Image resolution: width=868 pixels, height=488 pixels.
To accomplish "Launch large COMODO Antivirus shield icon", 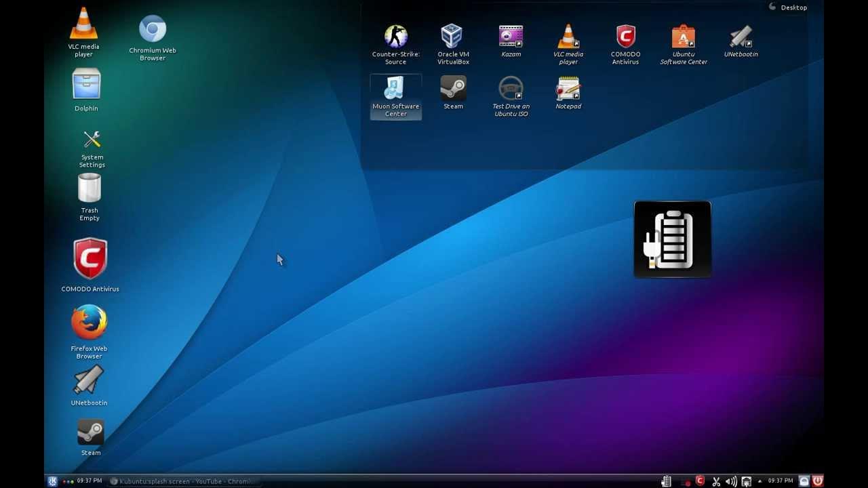I will click(x=90, y=265).
